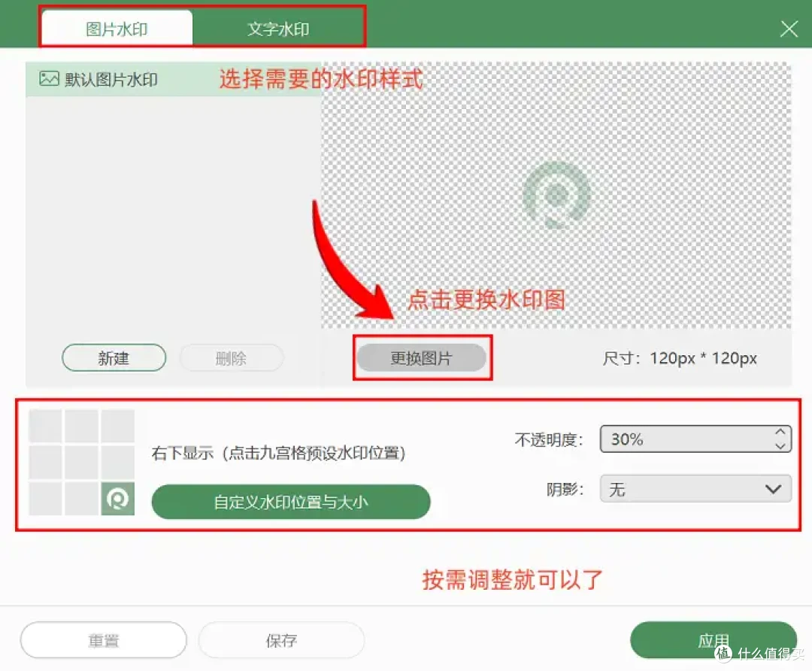The image size is (812, 671).
Task: Set watermark position to top-center grid cell
Action: (81, 426)
